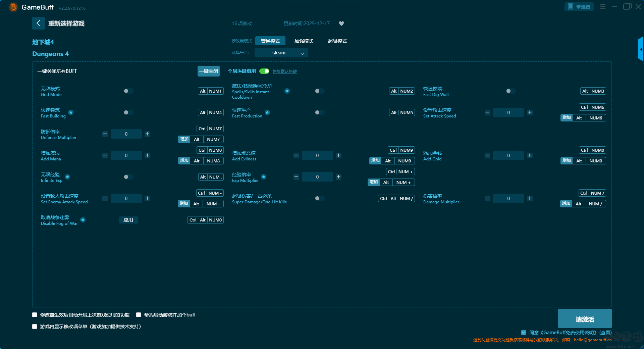Click the star badge beside Disable Fog of War
Viewport: 644px width, 349px height.
coord(83,220)
